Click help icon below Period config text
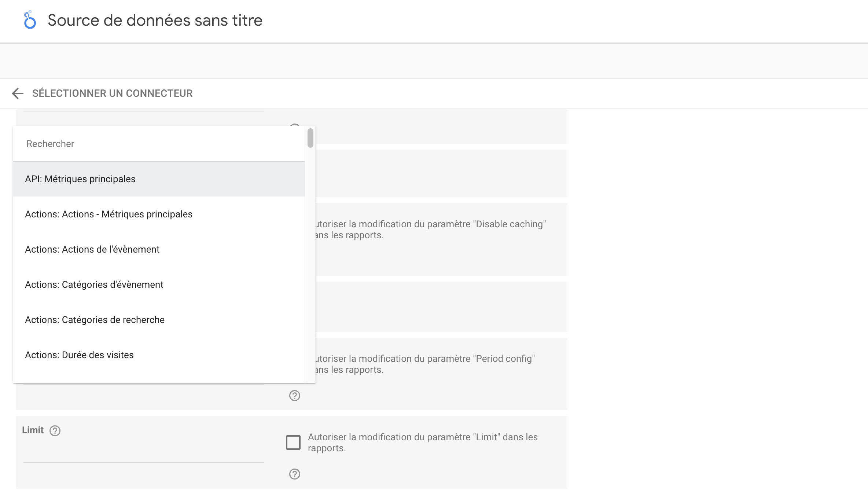 tap(295, 396)
